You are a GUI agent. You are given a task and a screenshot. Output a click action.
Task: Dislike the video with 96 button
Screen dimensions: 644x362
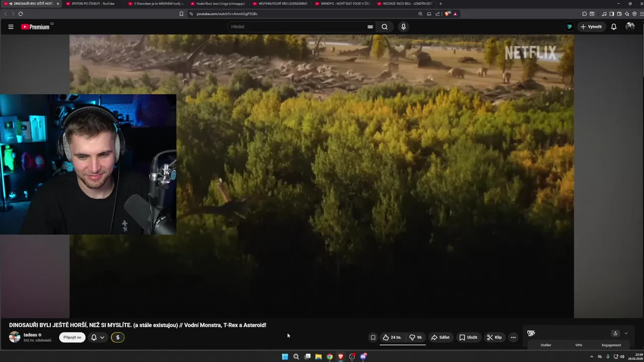416,337
